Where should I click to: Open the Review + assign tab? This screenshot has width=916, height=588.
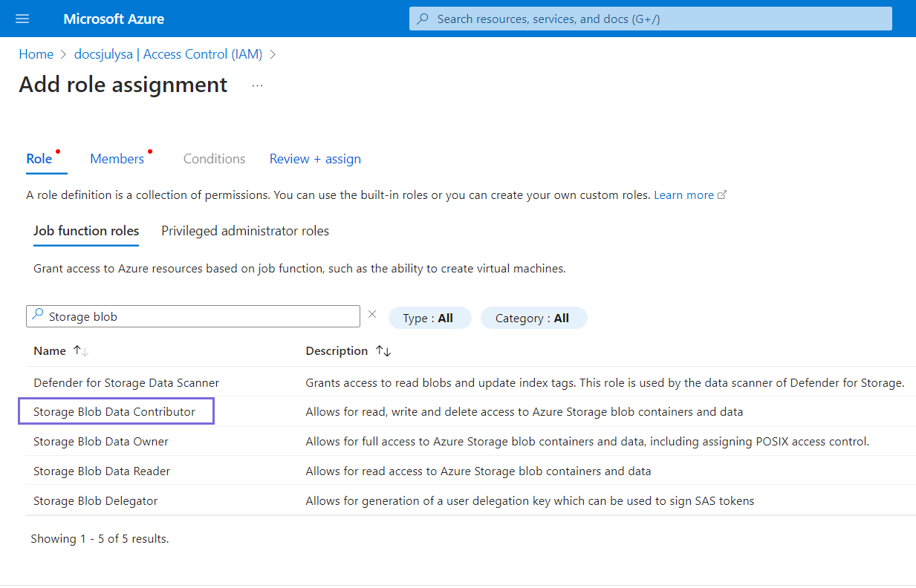pos(315,159)
